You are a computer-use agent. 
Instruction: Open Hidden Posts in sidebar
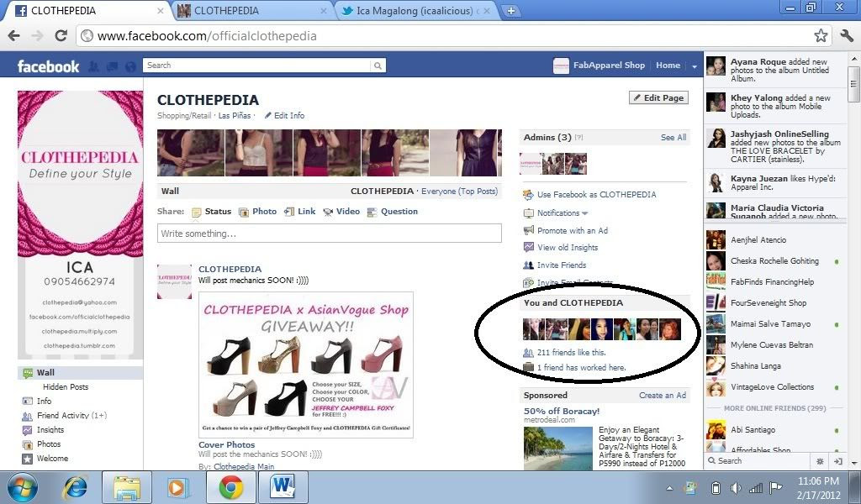66,387
